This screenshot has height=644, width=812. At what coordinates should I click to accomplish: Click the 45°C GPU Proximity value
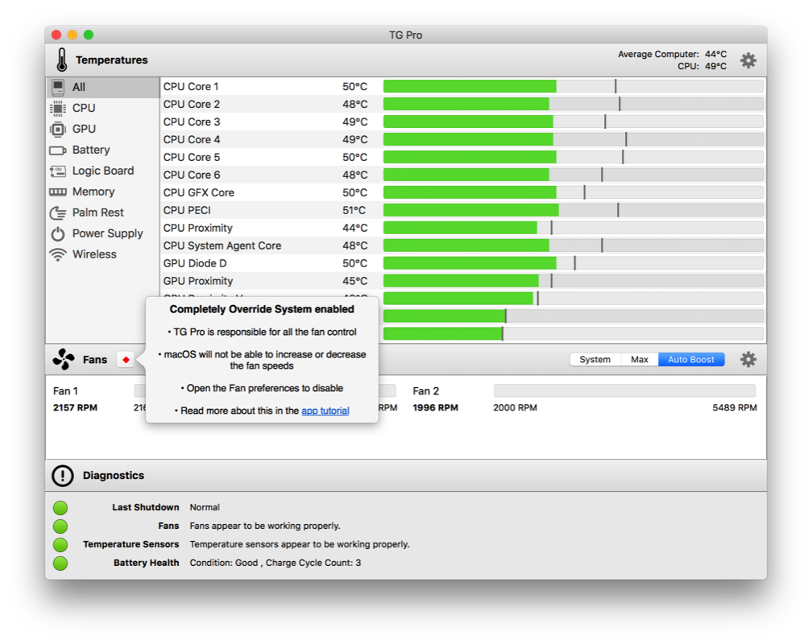(x=354, y=281)
